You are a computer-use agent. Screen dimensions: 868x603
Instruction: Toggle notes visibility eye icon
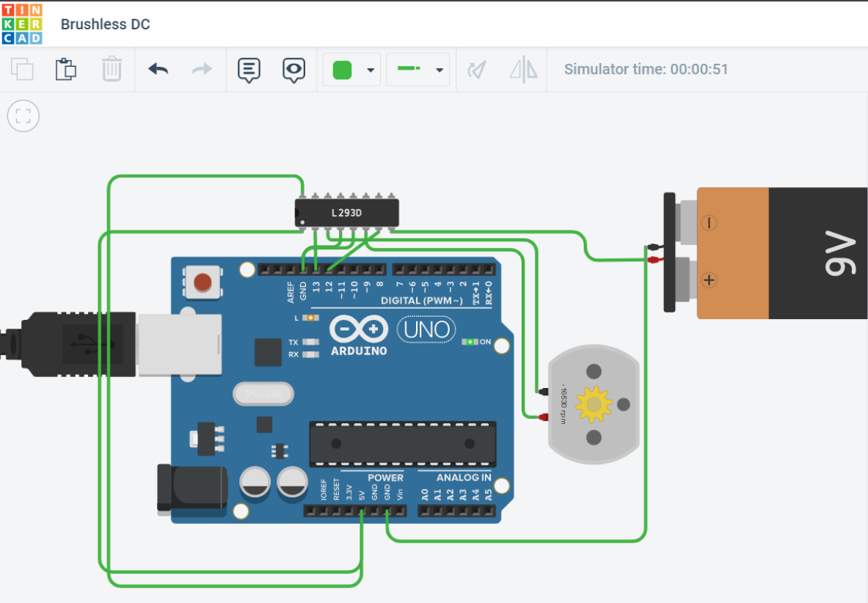(x=293, y=70)
